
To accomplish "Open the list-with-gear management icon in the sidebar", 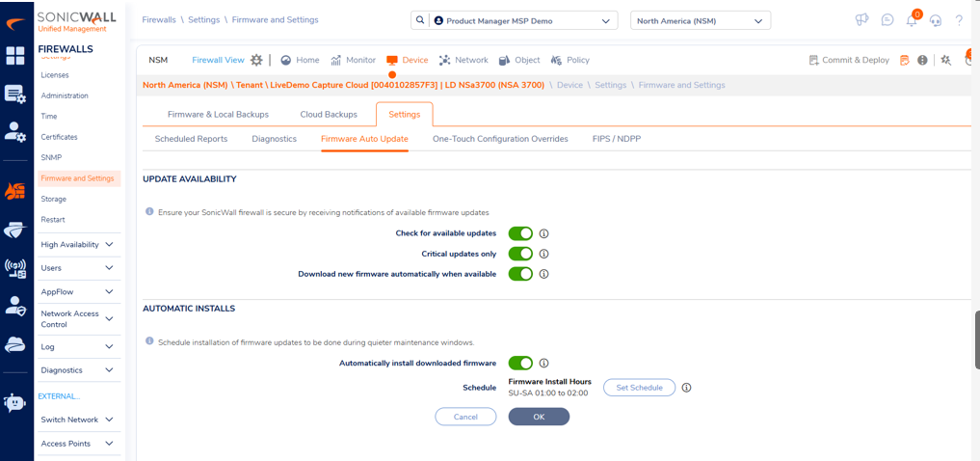I will 15,95.
